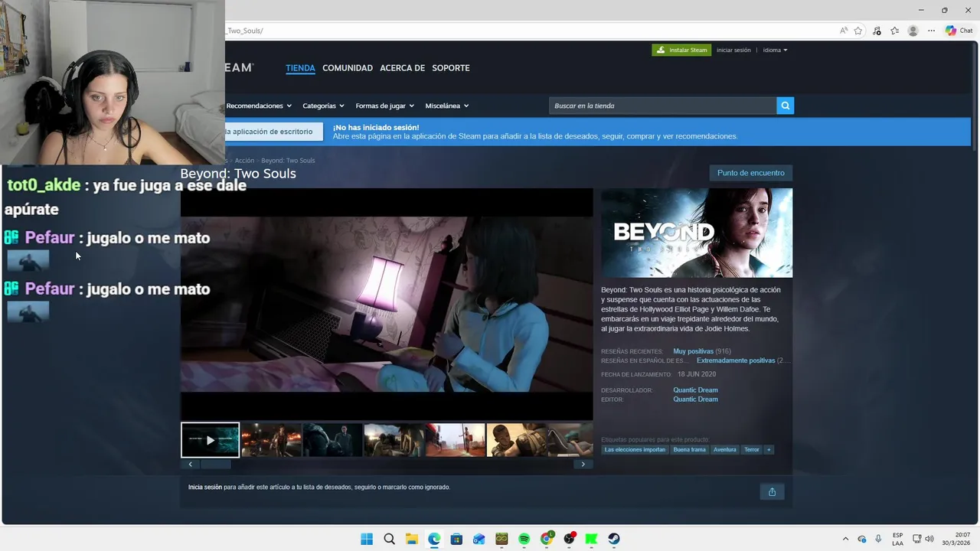Open Edge settings and more menu
The height and width of the screenshot is (551, 980).
pyautogui.click(x=931, y=31)
